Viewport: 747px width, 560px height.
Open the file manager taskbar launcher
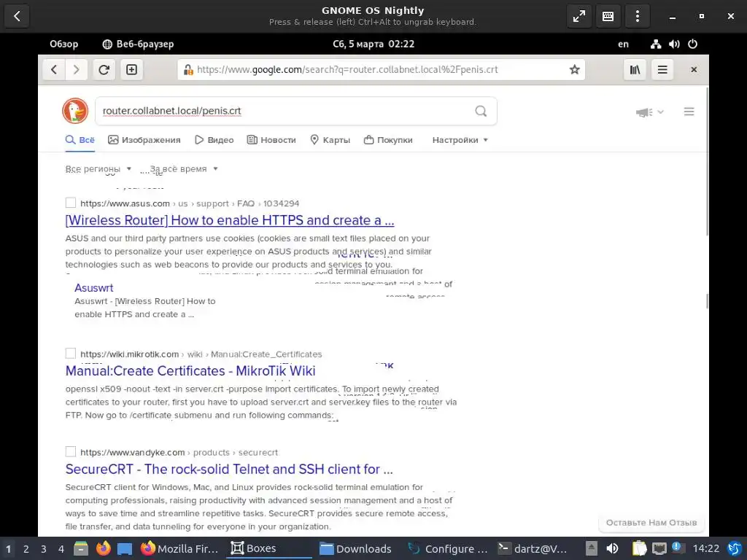81,548
